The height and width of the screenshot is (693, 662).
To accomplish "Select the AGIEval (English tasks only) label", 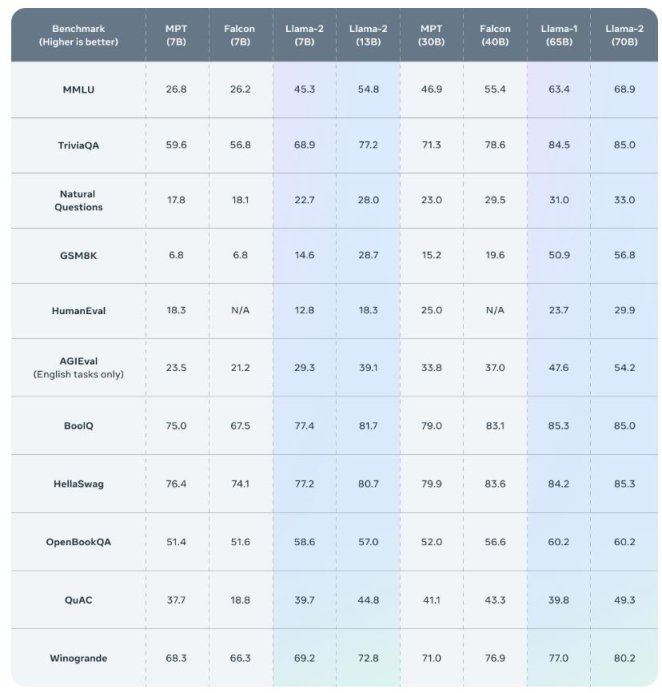I will click(x=78, y=366).
